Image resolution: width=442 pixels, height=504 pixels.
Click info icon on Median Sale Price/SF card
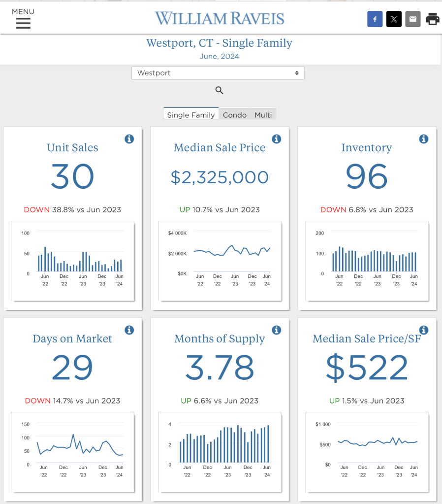[423, 330]
